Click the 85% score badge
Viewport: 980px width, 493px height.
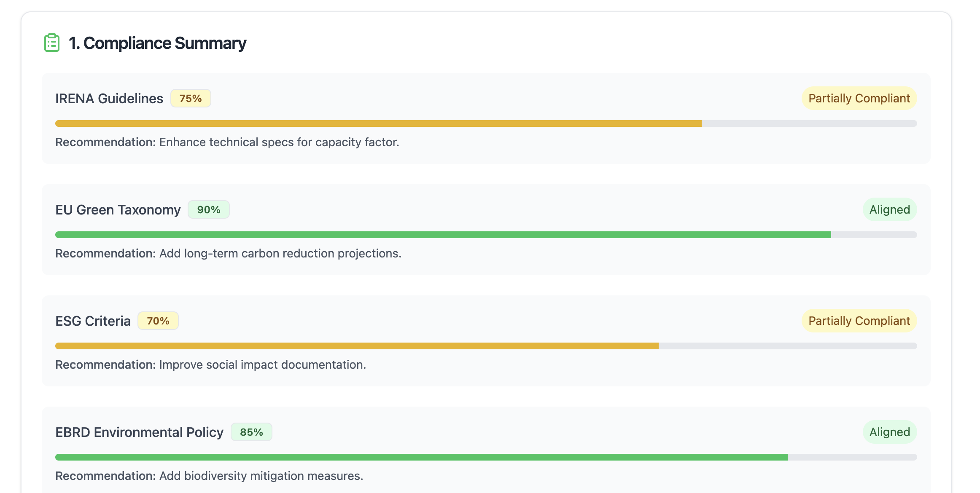click(251, 432)
